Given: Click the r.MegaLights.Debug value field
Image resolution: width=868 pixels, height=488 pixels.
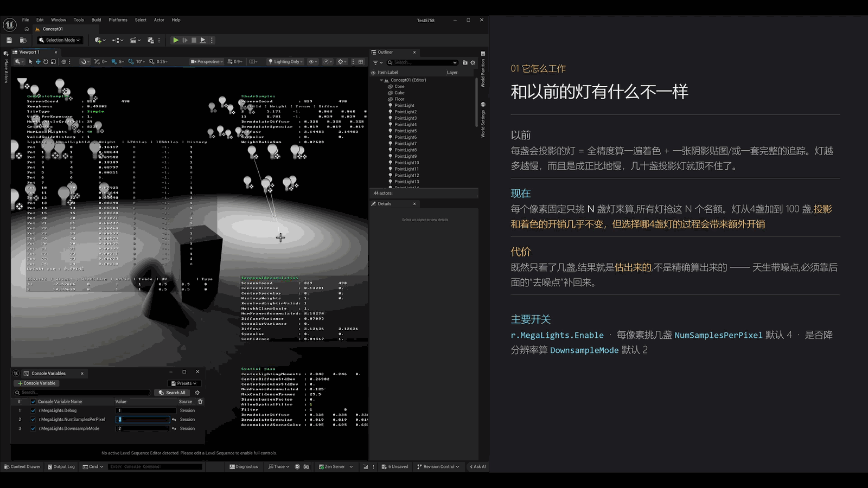Looking at the screenshot, I should (143, 410).
